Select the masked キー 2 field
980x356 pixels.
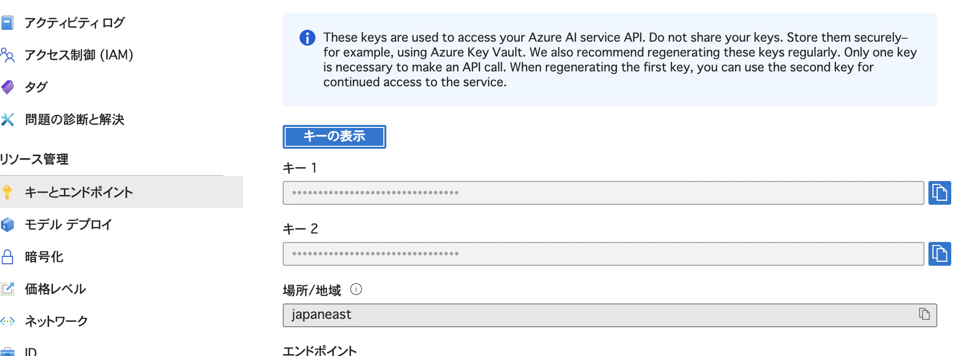tap(603, 254)
